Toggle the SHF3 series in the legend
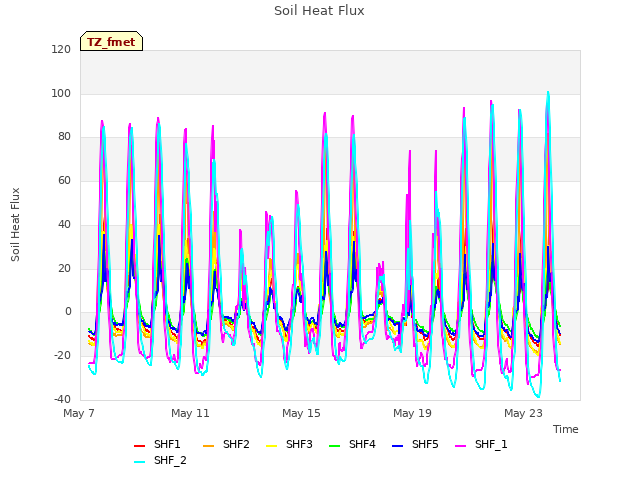This screenshot has height=480, width=640. click(289, 444)
